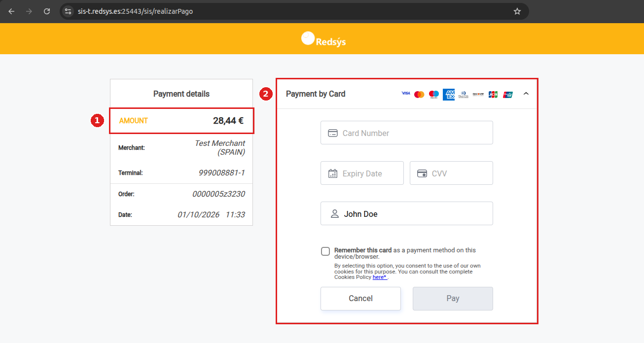Click the Date: label

coord(125,215)
